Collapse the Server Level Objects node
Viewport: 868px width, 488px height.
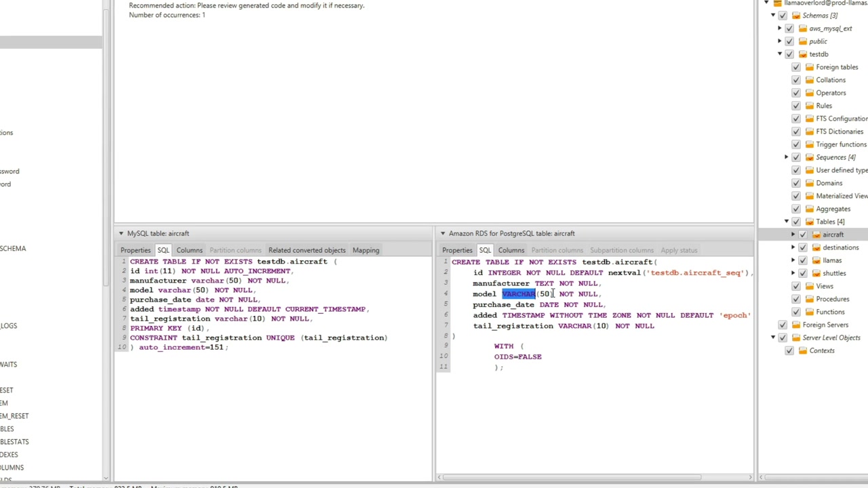(773, 338)
